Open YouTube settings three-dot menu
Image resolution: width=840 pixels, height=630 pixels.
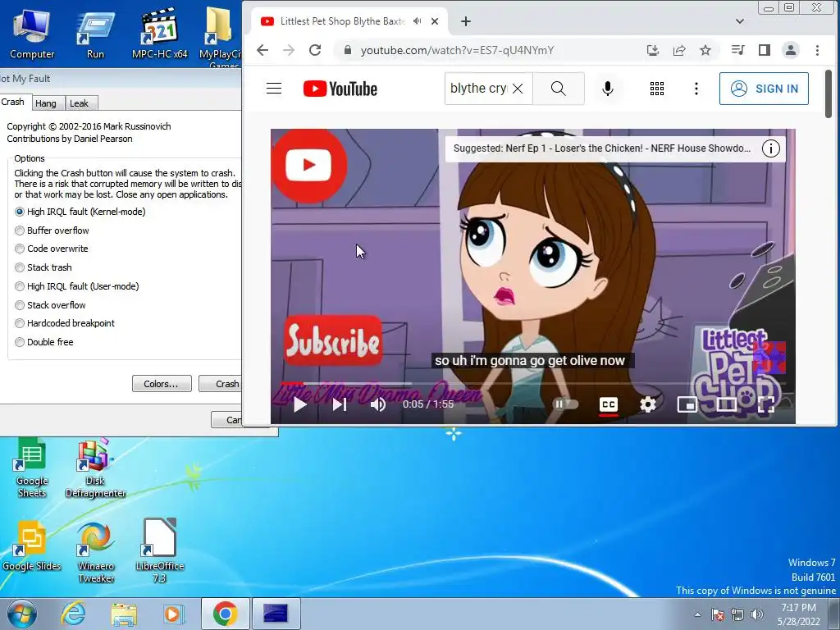tap(696, 89)
